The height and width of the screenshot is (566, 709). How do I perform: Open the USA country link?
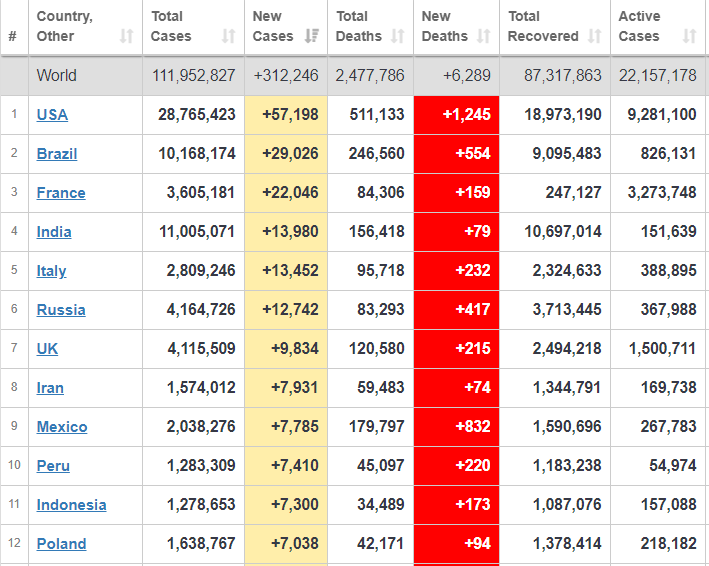52,115
